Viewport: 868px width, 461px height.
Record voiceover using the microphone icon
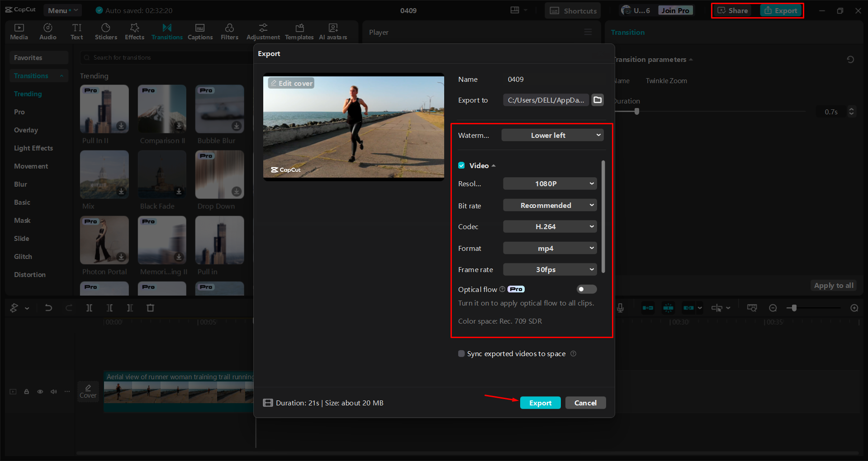click(620, 308)
